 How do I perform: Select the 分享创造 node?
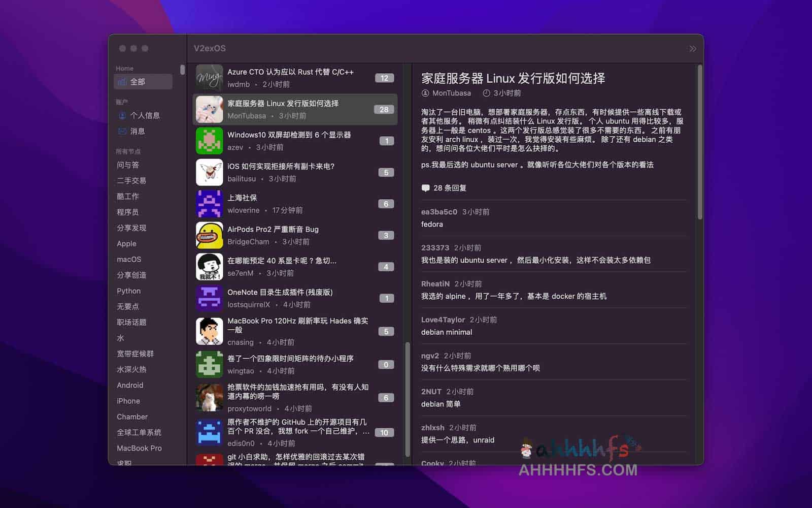(x=131, y=275)
